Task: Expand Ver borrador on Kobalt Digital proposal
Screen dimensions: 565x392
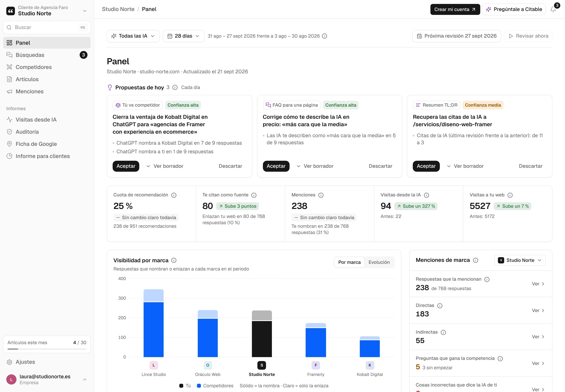Action: point(165,166)
